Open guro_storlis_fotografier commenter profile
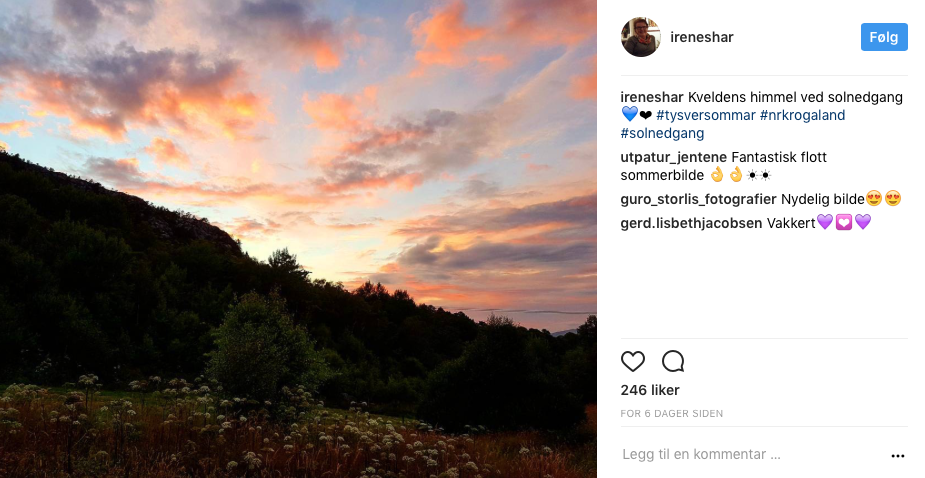The image size is (925, 478). pyautogui.click(x=698, y=199)
